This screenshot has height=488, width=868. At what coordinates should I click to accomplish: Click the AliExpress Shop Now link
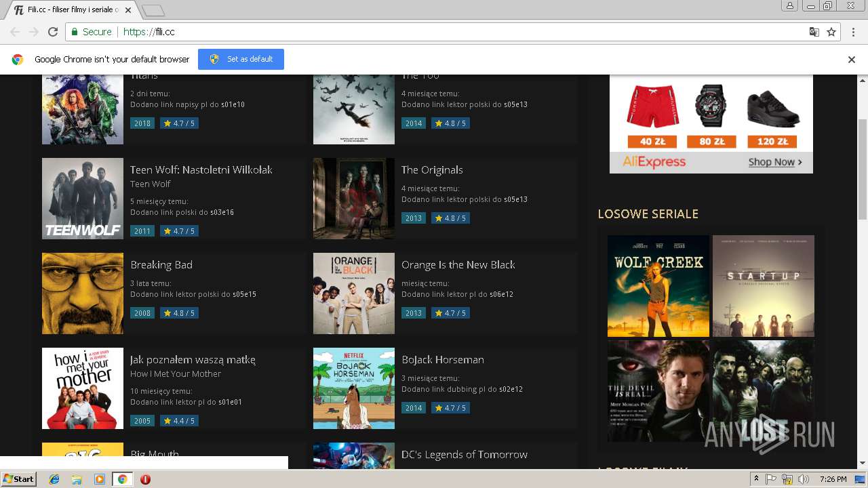[775, 162]
